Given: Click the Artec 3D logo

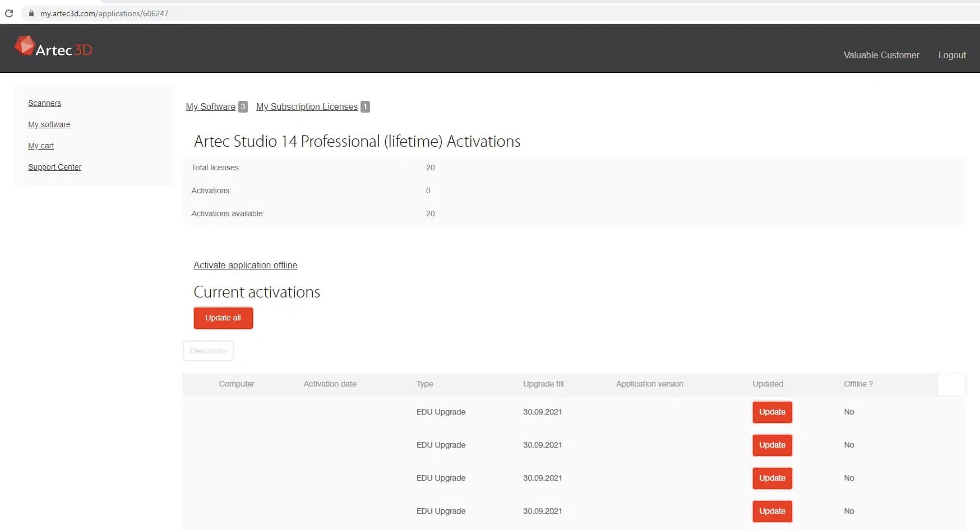Looking at the screenshot, I should pyautogui.click(x=53, y=48).
